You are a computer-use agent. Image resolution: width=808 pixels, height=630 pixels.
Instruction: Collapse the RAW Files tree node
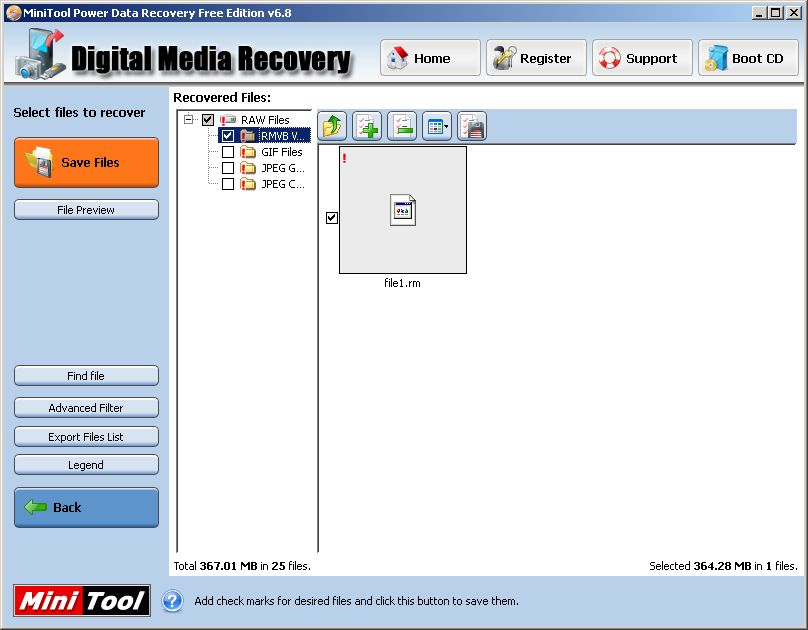pos(189,120)
